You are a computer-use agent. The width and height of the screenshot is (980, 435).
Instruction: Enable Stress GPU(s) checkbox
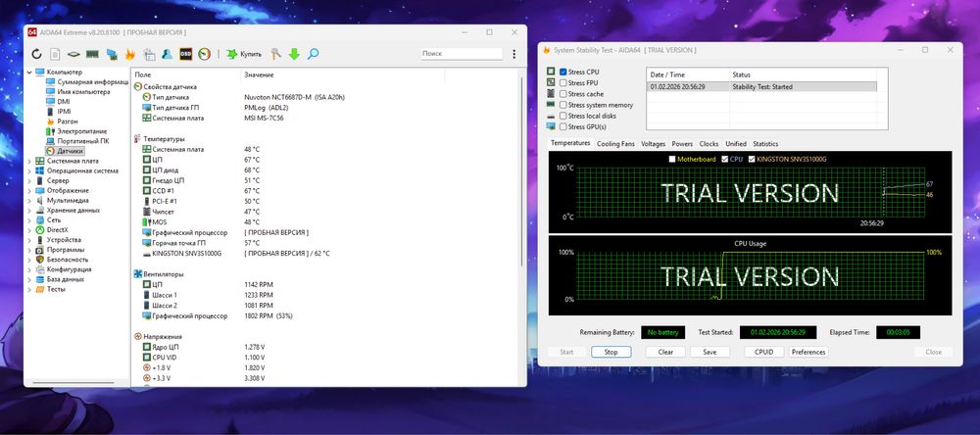click(563, 127)
